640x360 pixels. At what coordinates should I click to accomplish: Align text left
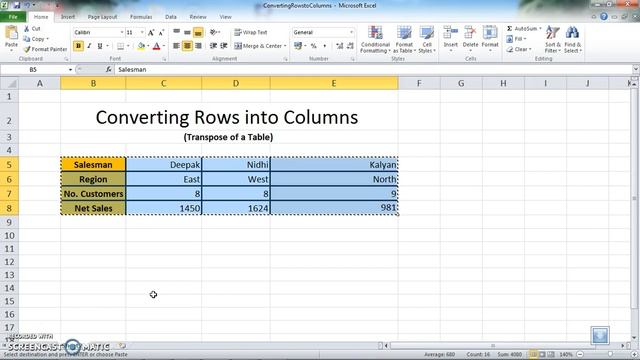[x=177, y=46]
